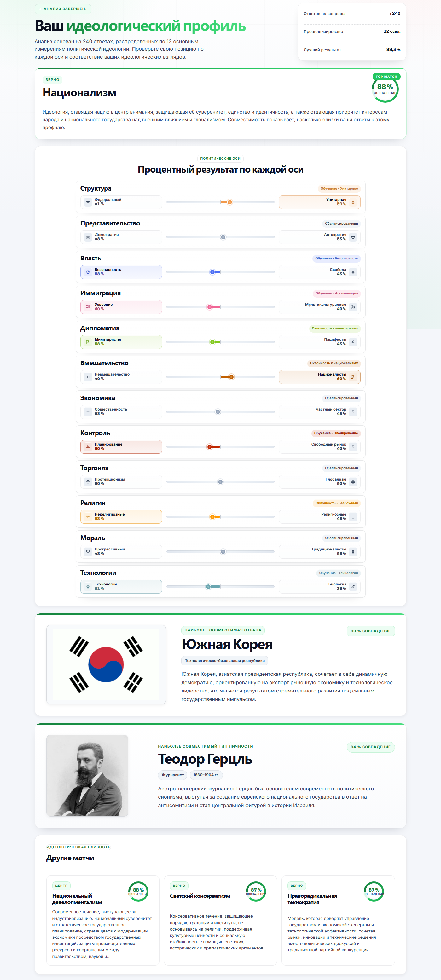The height and width of the screenshot is (980, 441).
Task: Click the Технологии axis slider handle
Action: 208,587
